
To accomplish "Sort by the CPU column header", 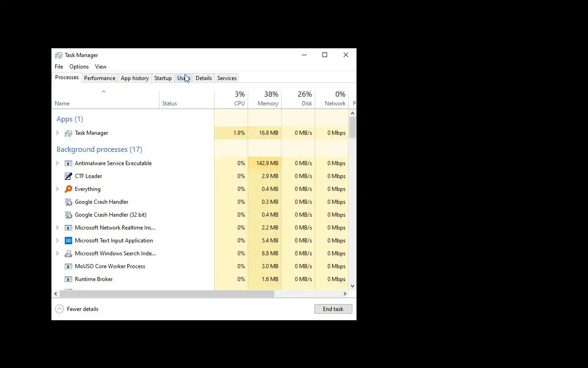I will (x=231, y=98).
